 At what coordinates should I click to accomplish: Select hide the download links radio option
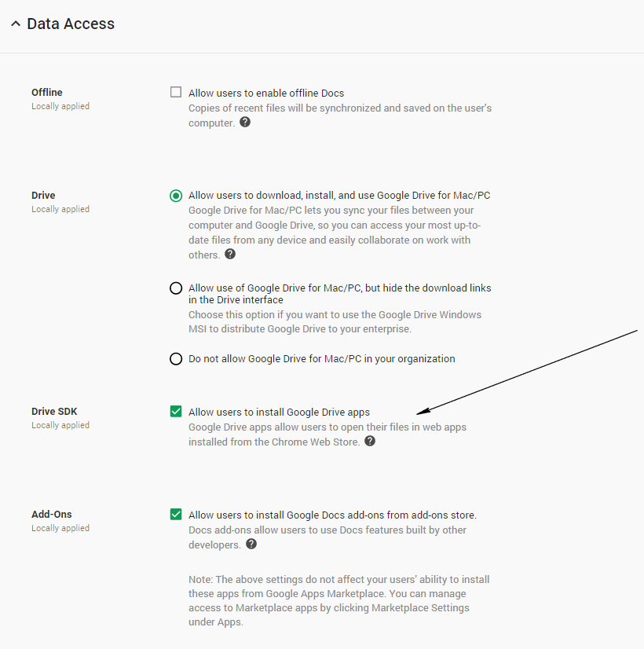tap(176, 288)
